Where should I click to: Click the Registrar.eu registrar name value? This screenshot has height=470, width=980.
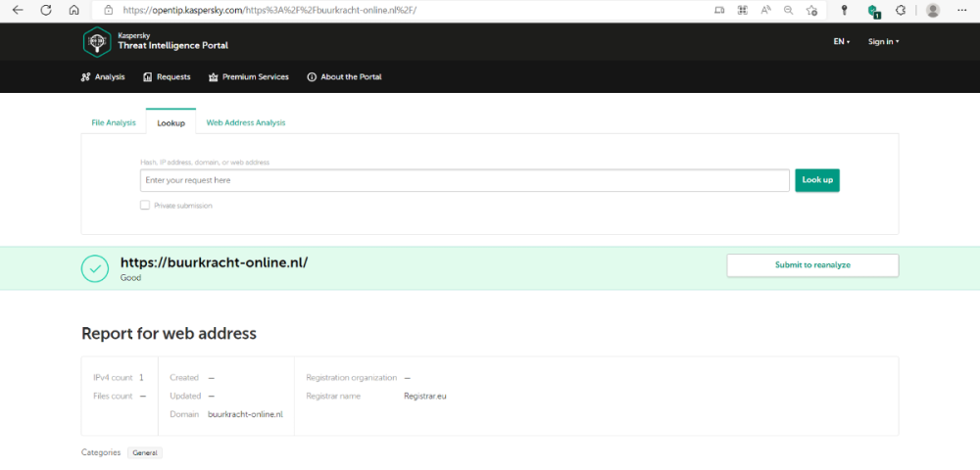point(425,396)
